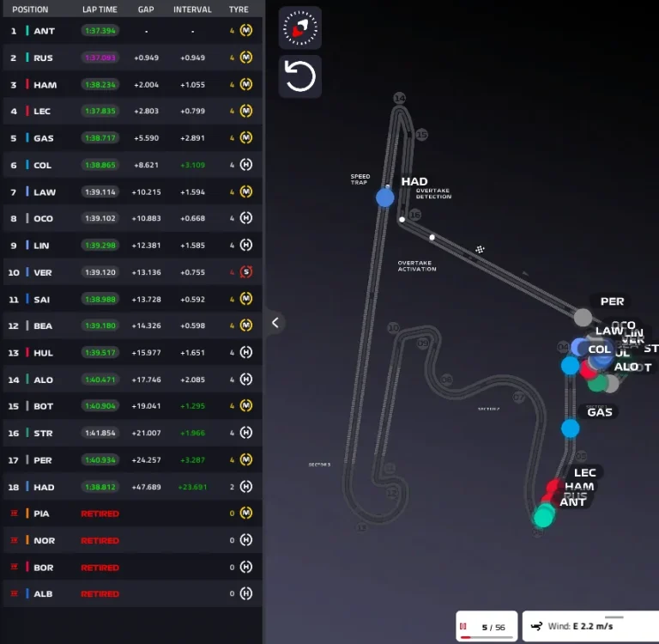Select driver ANT in position 1
Screen dimensions: 659x644
coord(132,31)
